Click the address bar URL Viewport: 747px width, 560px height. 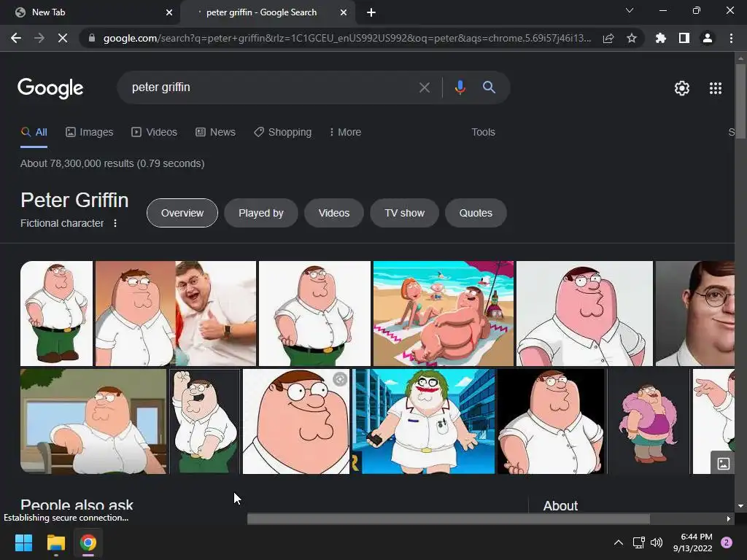(347, 38)
